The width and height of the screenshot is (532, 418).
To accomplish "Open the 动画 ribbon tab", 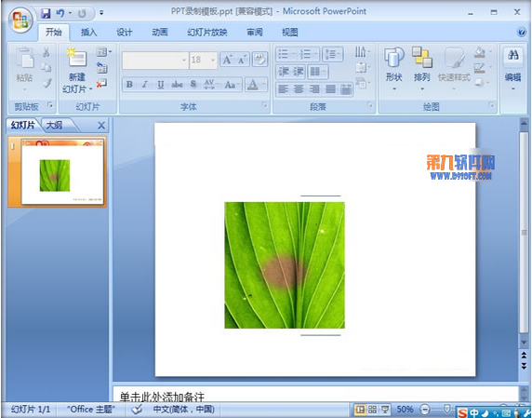I will tap(159, 33).
